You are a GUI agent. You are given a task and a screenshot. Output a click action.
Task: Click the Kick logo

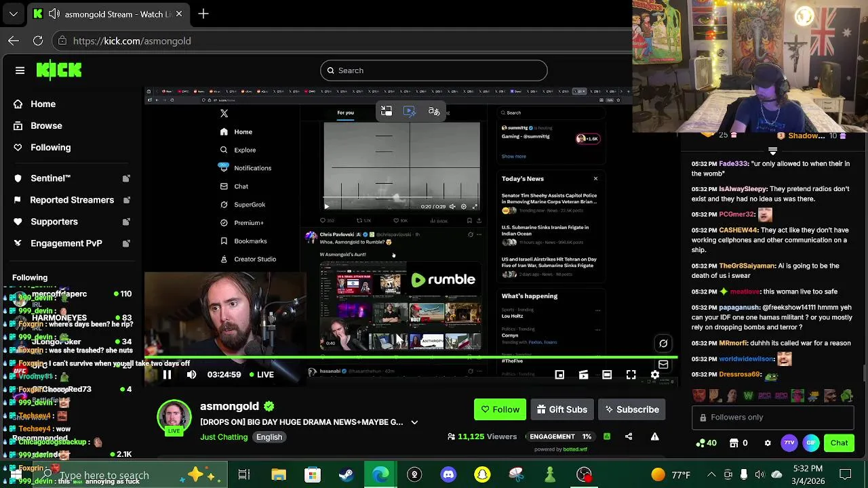pos(59,70)
